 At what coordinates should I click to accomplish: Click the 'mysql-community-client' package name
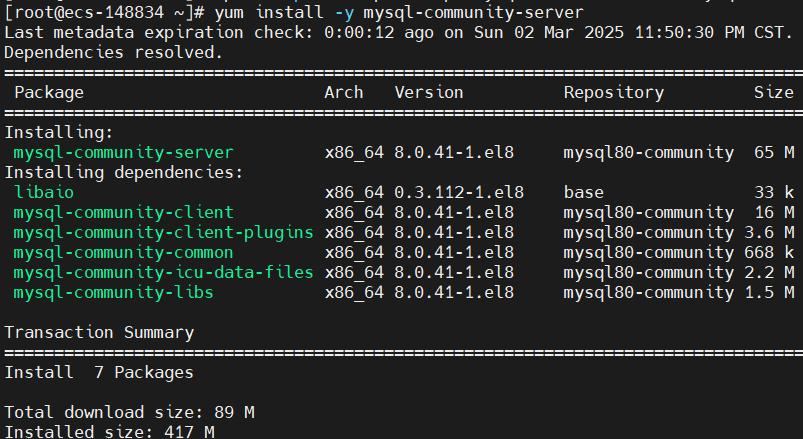[123, 213]
